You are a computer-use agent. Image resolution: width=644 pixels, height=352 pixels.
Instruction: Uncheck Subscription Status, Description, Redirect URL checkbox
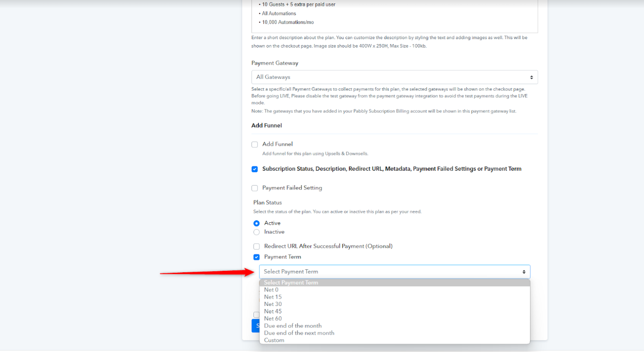pyautogui.click(x=254, y=169)
